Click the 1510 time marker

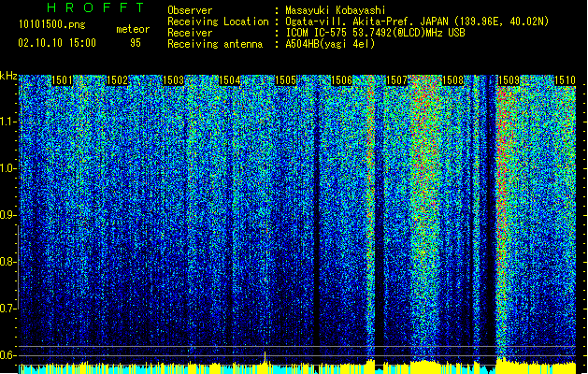[x=565, y=80]
